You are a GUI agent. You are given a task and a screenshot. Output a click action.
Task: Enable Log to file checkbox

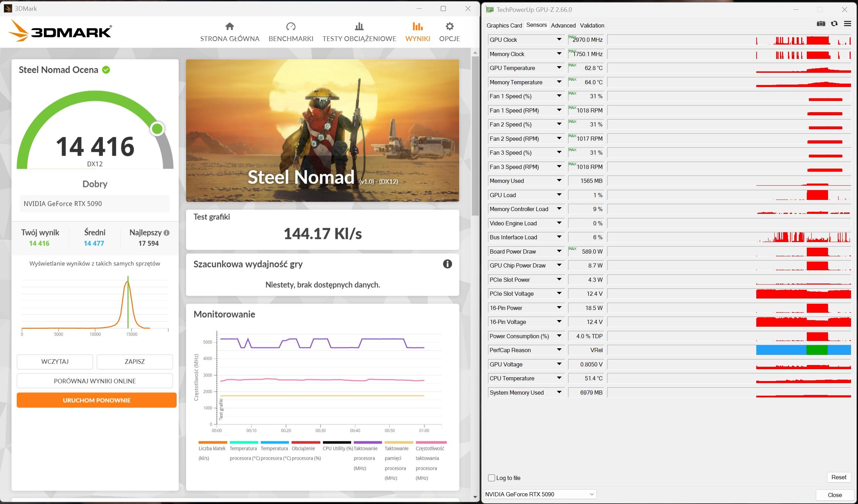(x=492, y=478)
